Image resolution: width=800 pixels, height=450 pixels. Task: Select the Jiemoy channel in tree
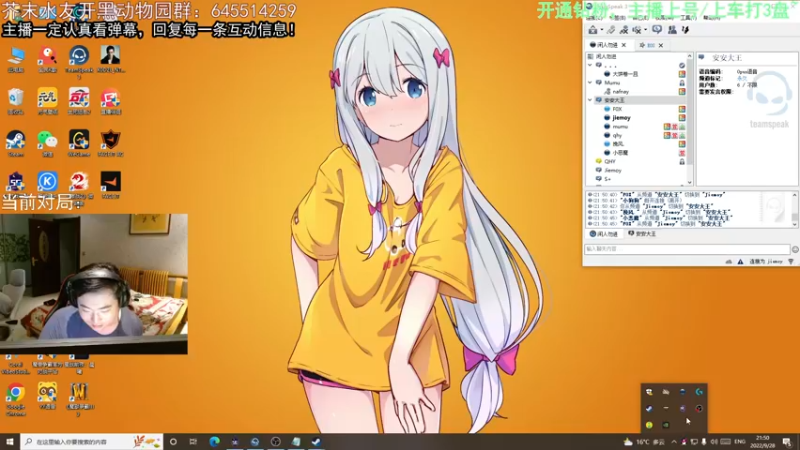(613, 170)
